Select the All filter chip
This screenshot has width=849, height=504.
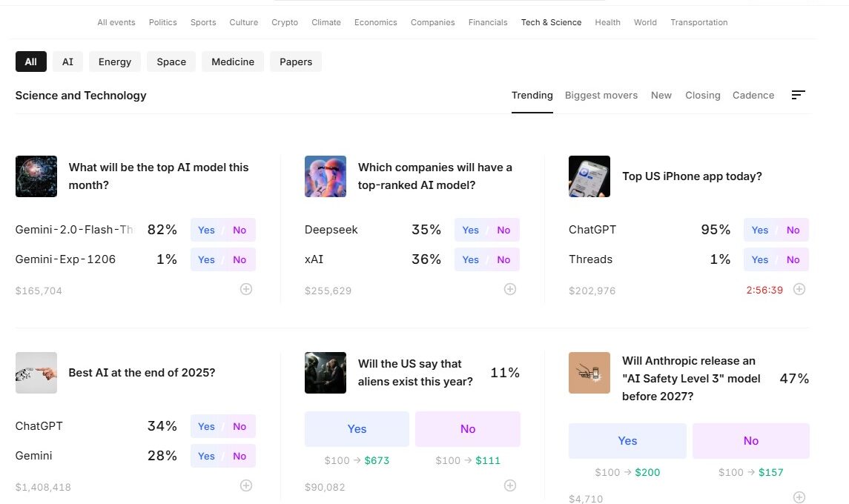point(31,62)
